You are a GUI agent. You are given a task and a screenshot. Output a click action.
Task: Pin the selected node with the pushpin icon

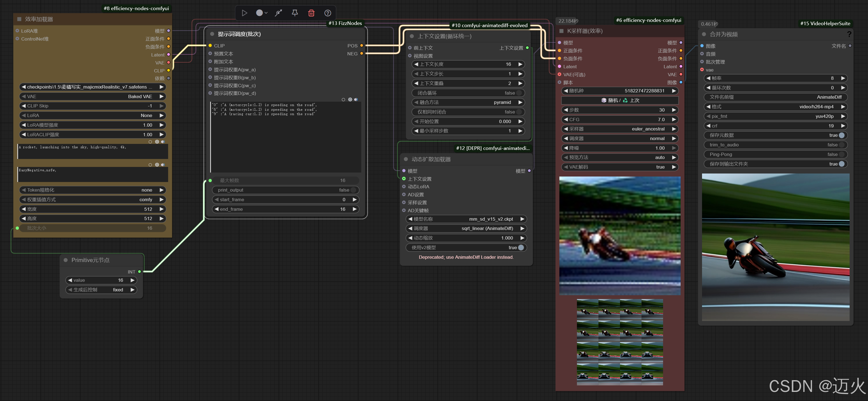click(295, 13)
